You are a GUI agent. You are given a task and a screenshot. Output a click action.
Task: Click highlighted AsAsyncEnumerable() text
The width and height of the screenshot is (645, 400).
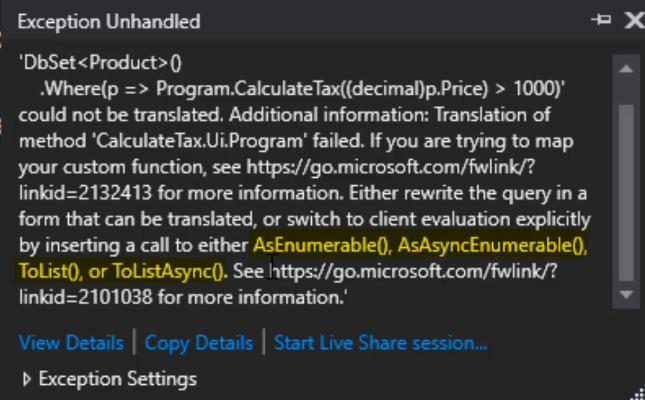point(492,245)
